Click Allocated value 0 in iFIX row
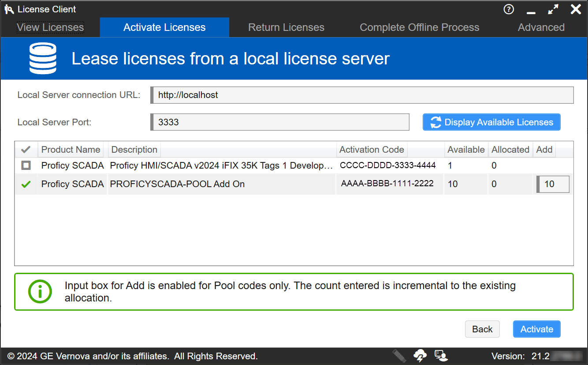The image size is (588, 365). point(494,166)
